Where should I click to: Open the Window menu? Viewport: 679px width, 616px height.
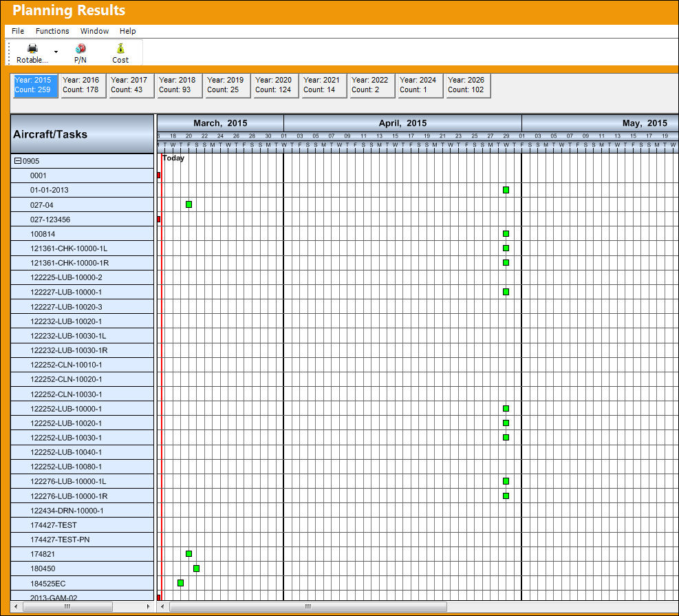pyautogui.click(x=94, y=31)
